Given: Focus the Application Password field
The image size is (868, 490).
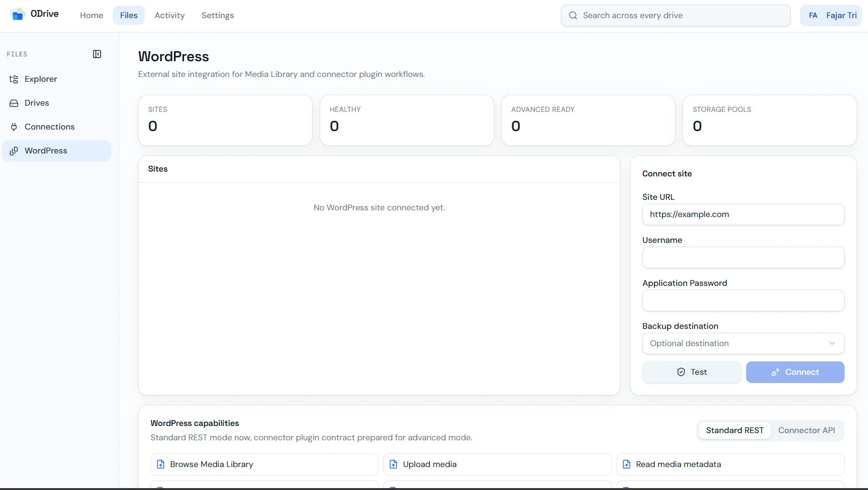Looking at the screenshot, I should pos(743,300).
